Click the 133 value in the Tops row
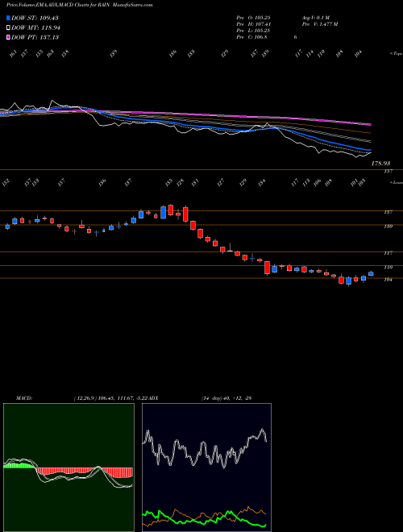 click(191, 54)
